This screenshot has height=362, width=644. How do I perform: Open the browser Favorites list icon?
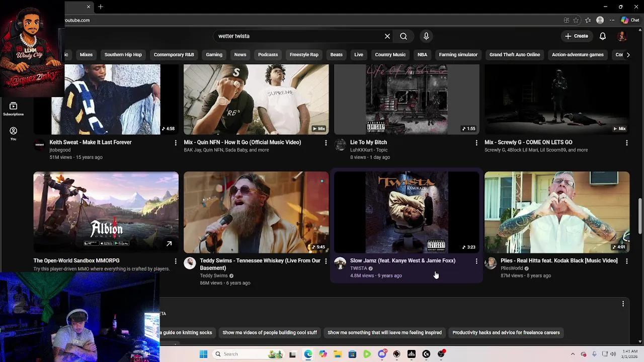pyautogui.click(x=588, y=20)
